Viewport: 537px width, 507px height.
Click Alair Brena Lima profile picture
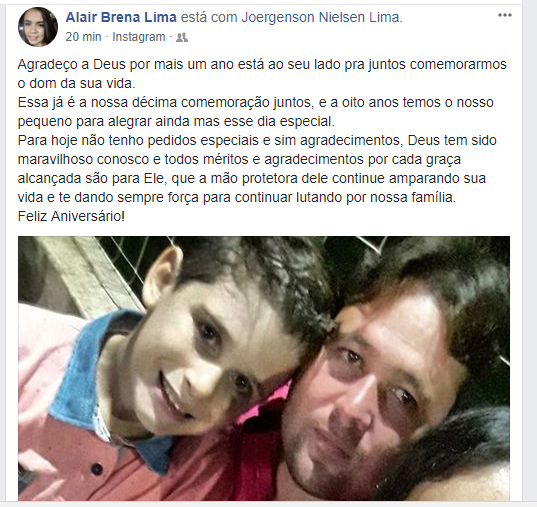(38, 27)
